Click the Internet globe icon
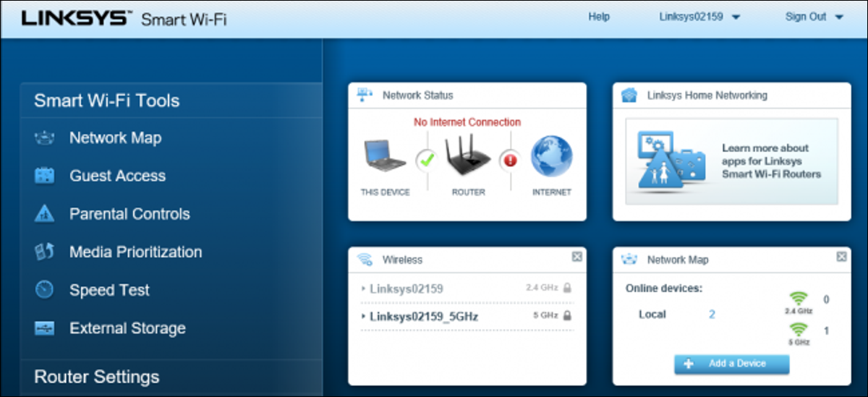Image resolution: width=868 pixels, height=397 pixels. tap(552, 157)
